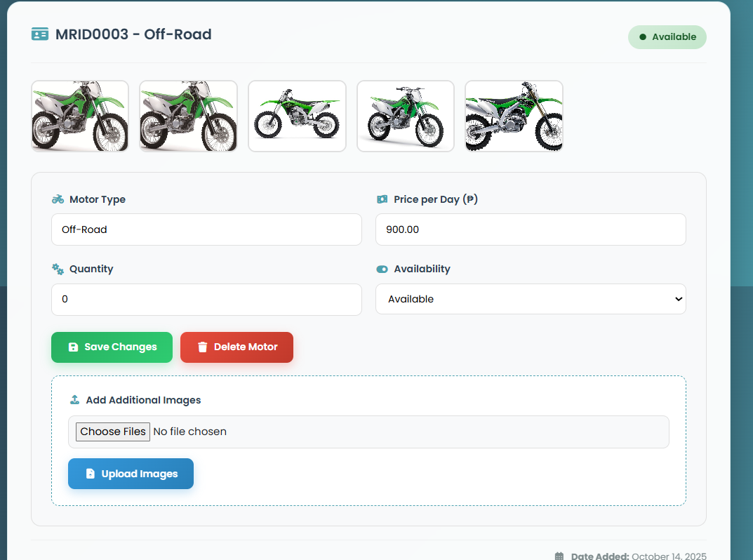Click the Upload Images button
Image resolution: width=753 pixels, height=560 pixels.
point(131,474)
